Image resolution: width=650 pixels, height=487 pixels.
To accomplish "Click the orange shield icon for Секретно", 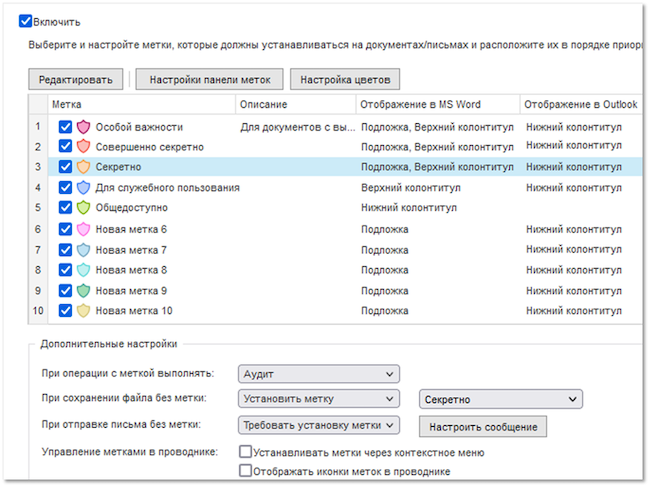I will tap(83, 167).
